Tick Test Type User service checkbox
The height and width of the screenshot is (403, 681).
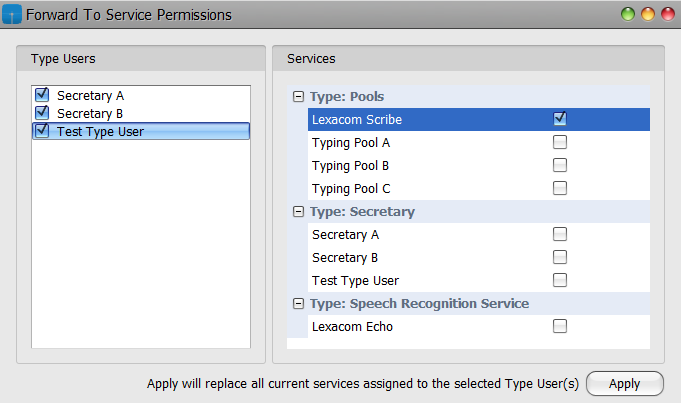coord(560,280)
